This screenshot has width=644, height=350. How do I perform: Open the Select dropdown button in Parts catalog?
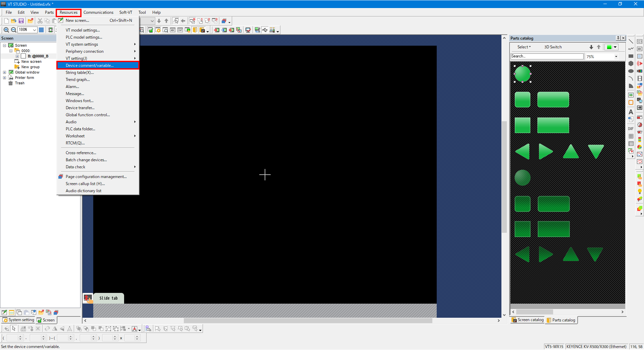tap(524, 47)
